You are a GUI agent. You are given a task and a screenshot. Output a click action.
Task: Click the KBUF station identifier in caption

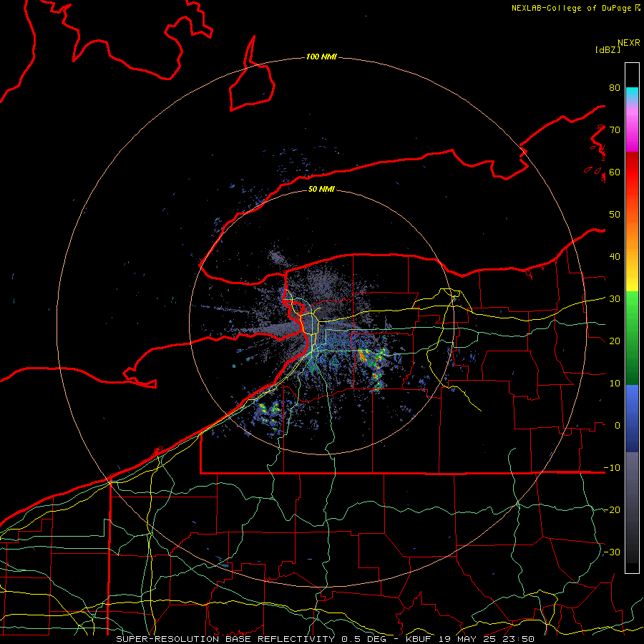(420, 639)
